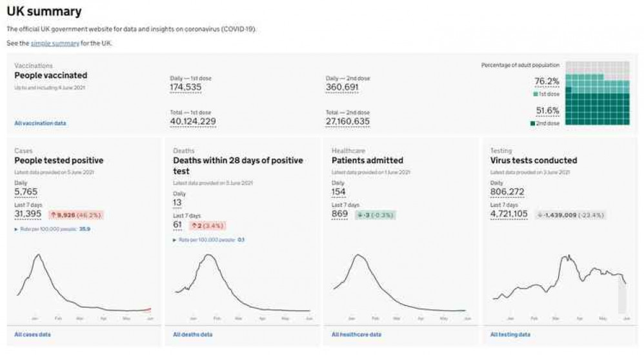Click the 76.2% first dose percentage
Viewport: 644px width, 355px height.
pos(547,81)
